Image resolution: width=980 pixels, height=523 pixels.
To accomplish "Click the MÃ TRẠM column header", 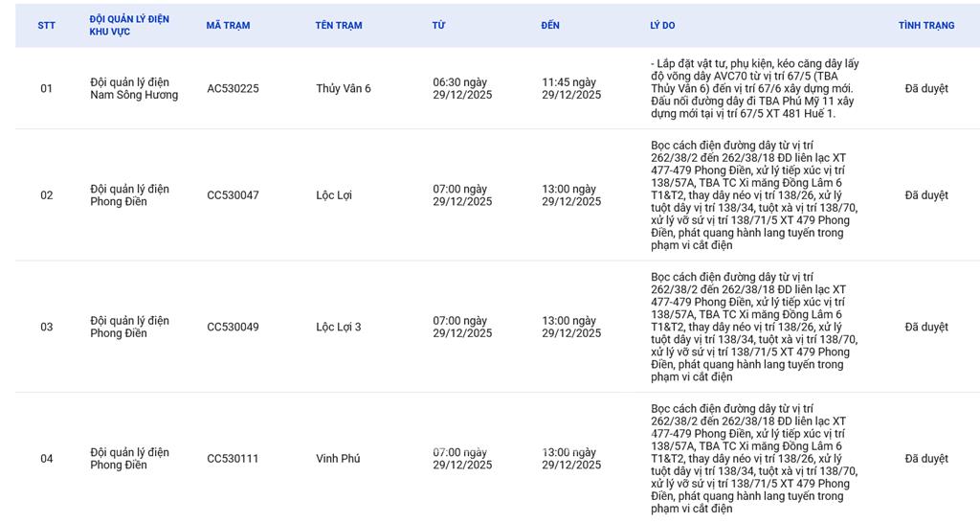I will click(x=228, y=26).
